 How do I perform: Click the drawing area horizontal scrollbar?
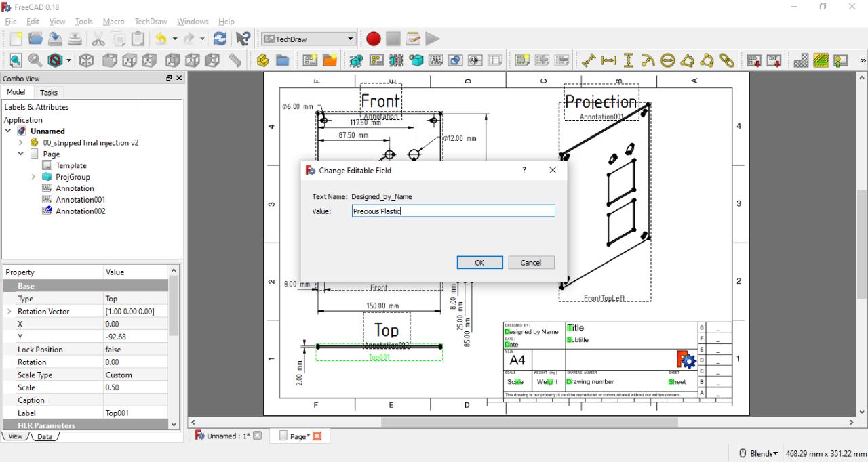pos(529,423)
